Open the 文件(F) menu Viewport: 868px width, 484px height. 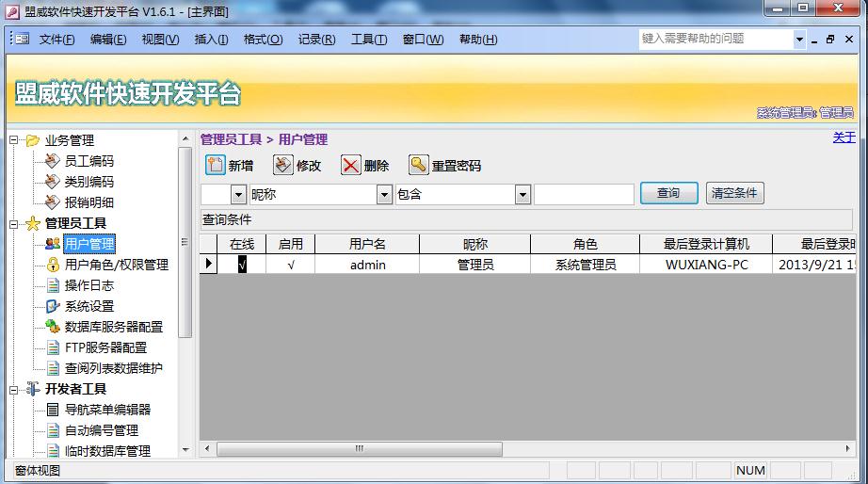(56, 39)
